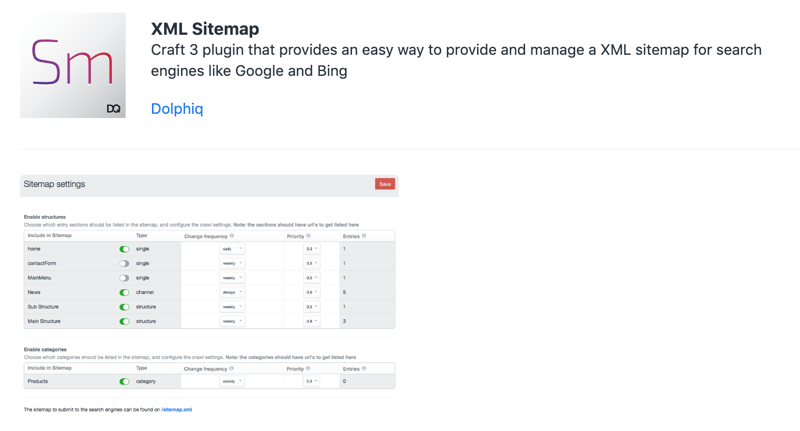Follow the /sitemap.xml link
This screenshot has height=431, width=800.
pyautogui.click(x=177, y=409)
